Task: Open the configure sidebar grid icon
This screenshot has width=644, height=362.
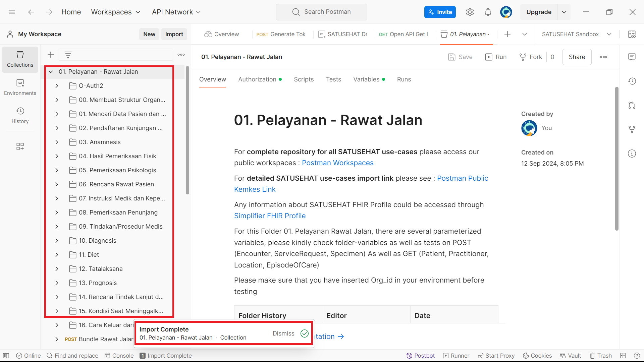Action: [x=20, y=146]
